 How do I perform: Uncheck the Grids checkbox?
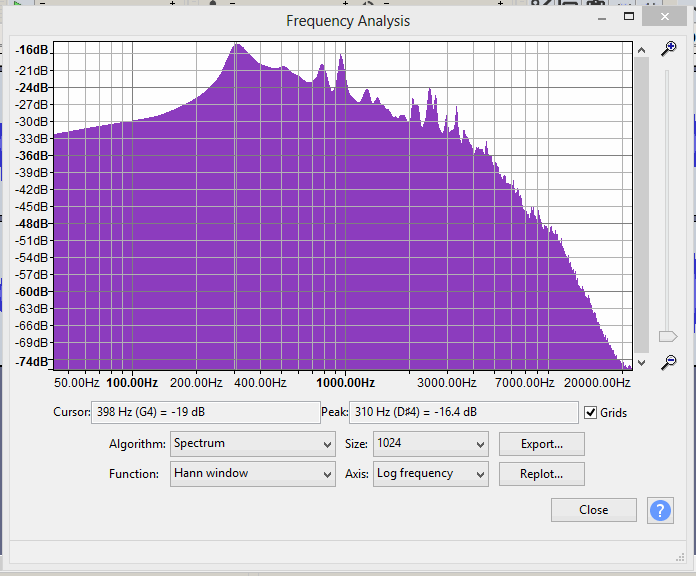tap(590, 413)
